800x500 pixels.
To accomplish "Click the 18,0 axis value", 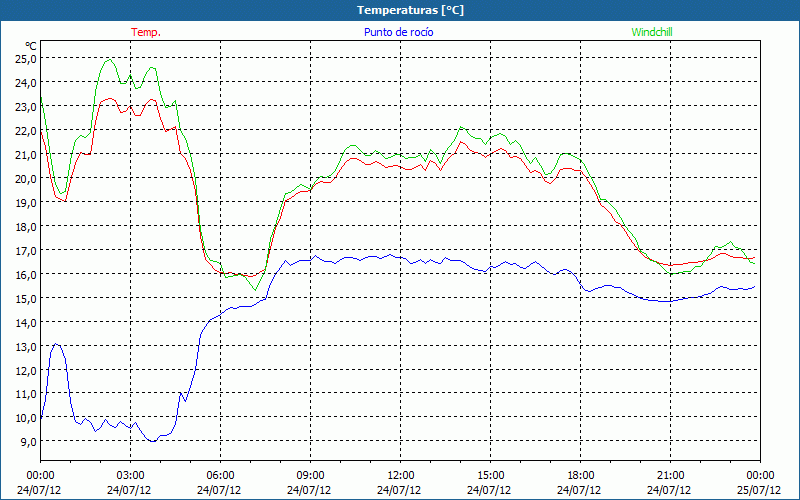I will point(26,227).
